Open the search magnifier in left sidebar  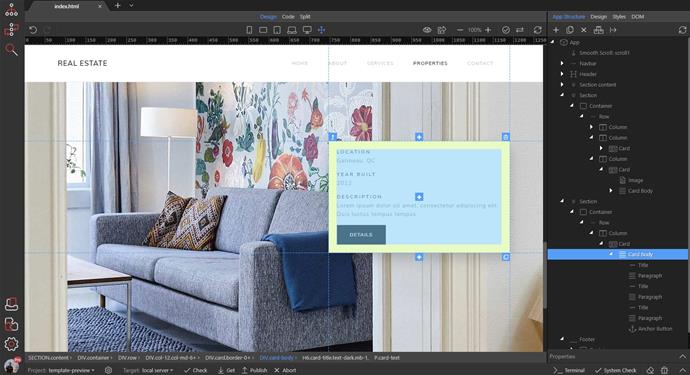click(11, 49)
